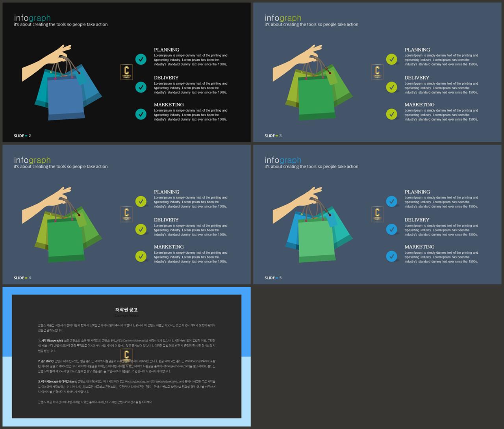Click slide 3 subtitle 'it's about creating the tools'
The image size is (504, 429).
[311, 24]
